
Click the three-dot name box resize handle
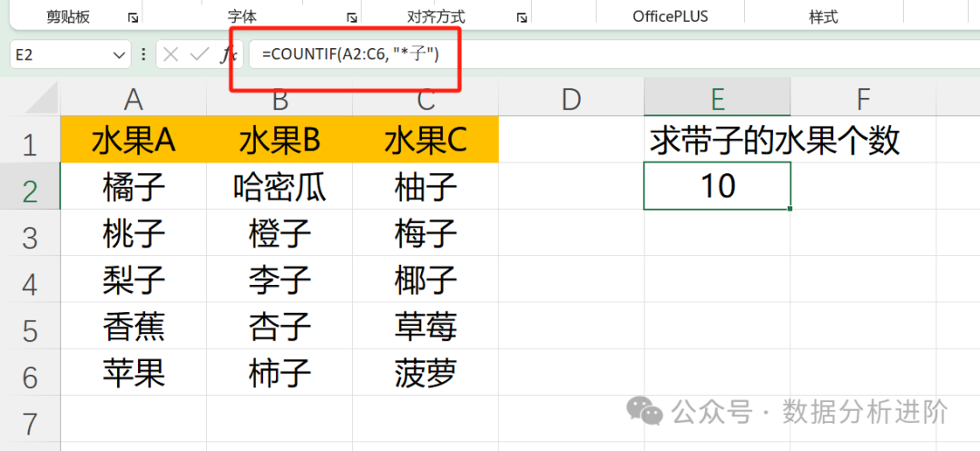click(x=144, y=55)
